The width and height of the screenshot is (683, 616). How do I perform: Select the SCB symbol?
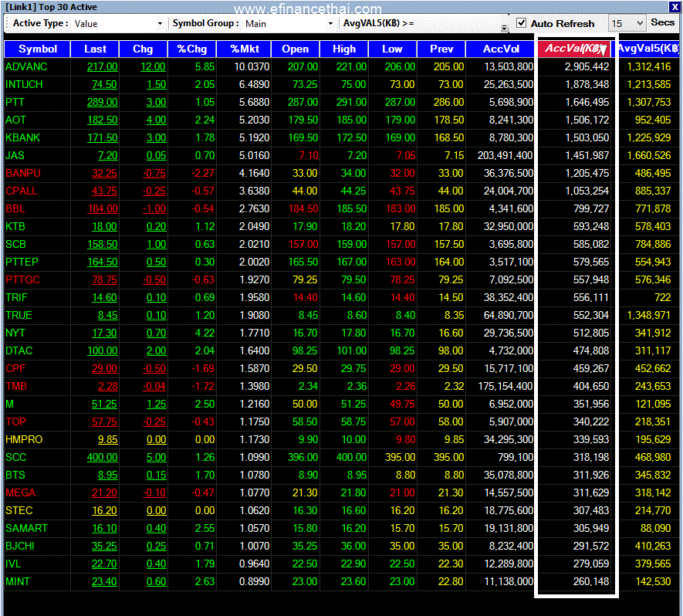coord(15,245)
